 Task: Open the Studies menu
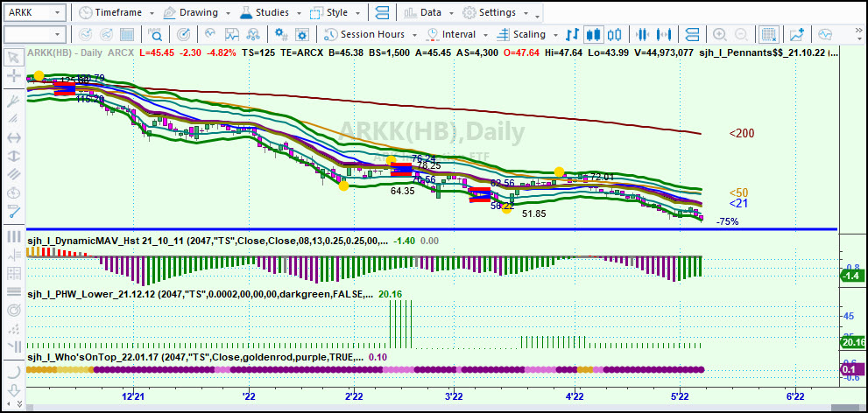pos(265,12)
